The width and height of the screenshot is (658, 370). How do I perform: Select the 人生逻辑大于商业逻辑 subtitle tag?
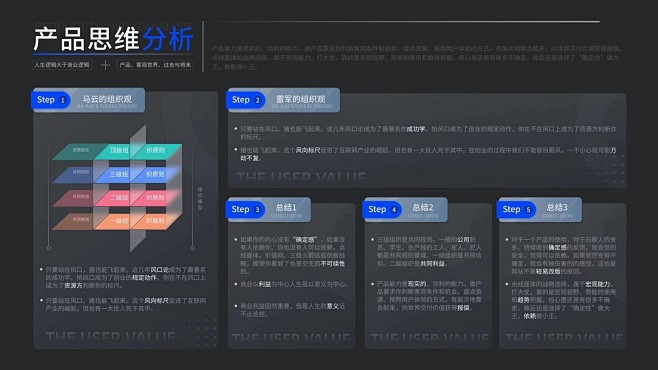pyautogui.click(x=62, y=65)
